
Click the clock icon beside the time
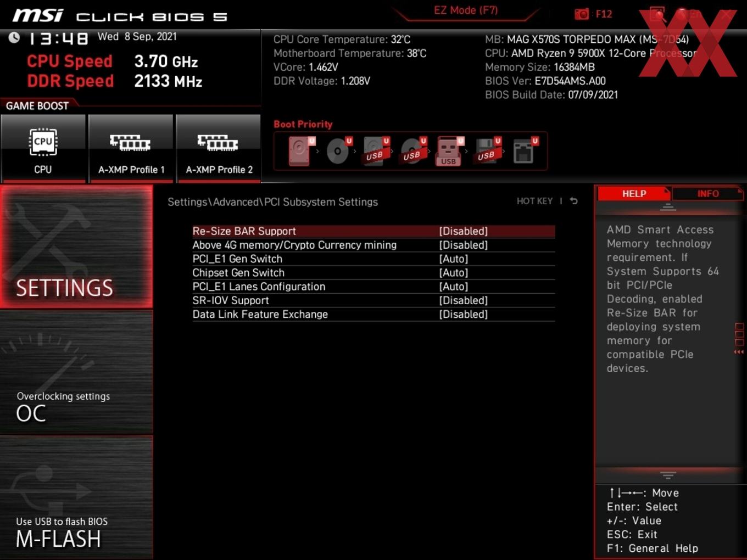tap(14, 37)
